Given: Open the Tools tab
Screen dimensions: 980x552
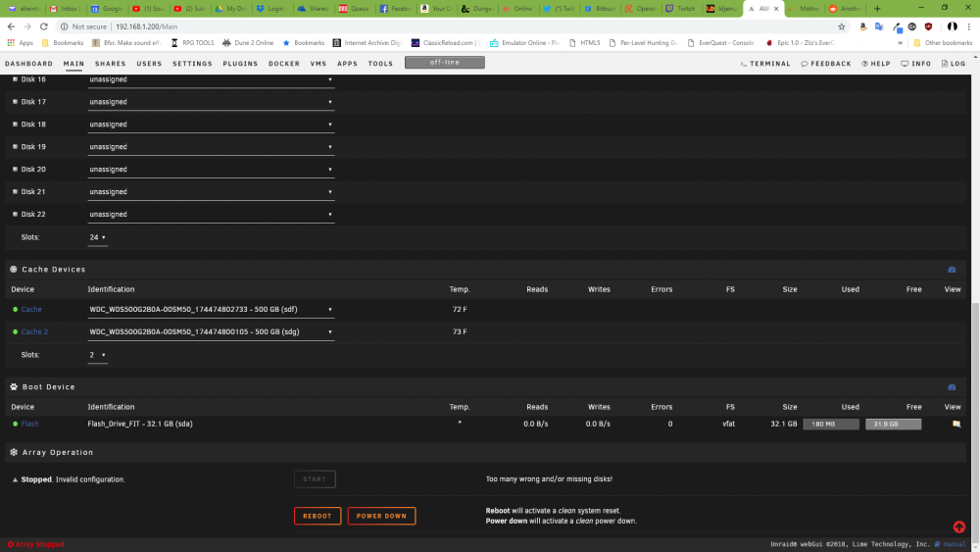Looking at the screenshot, I should pyautogui.click(x=380, y=64).
